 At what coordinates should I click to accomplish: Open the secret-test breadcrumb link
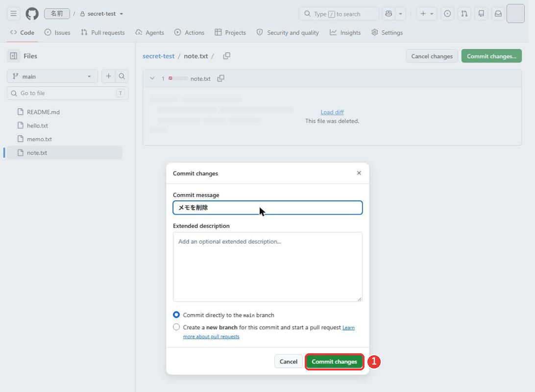pyautogui.click(x=158, y=56)
